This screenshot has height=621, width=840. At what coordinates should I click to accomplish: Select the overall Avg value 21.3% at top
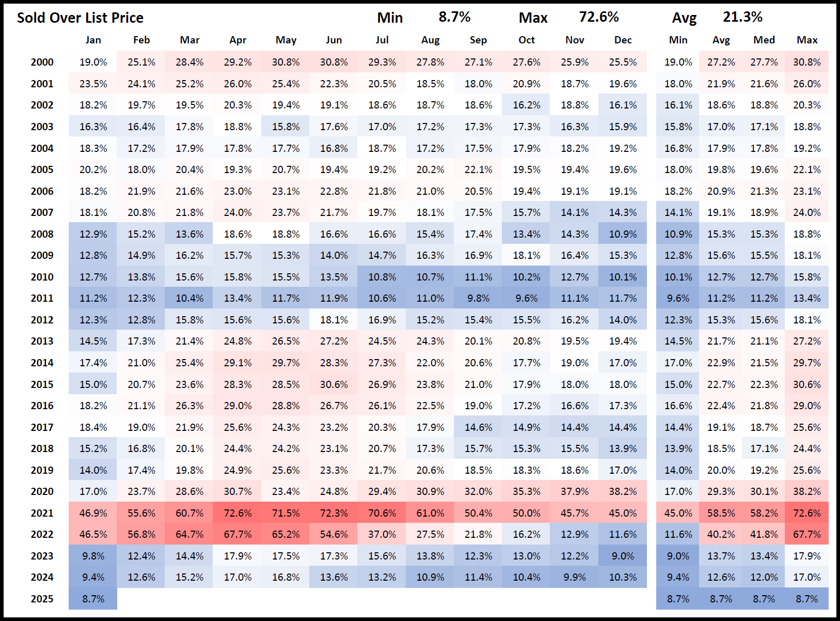click(x=742, y=17)
